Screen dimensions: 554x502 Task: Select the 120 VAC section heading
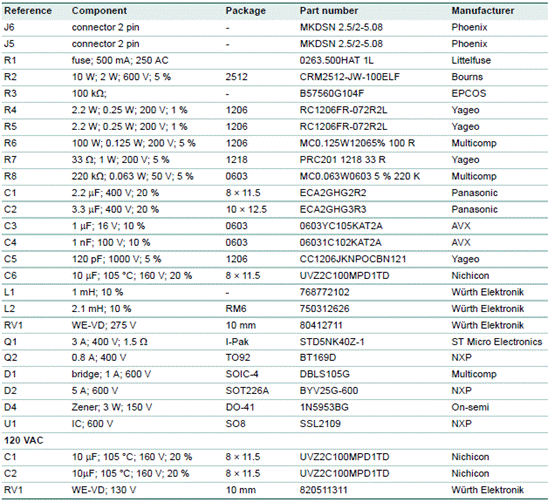24,441
